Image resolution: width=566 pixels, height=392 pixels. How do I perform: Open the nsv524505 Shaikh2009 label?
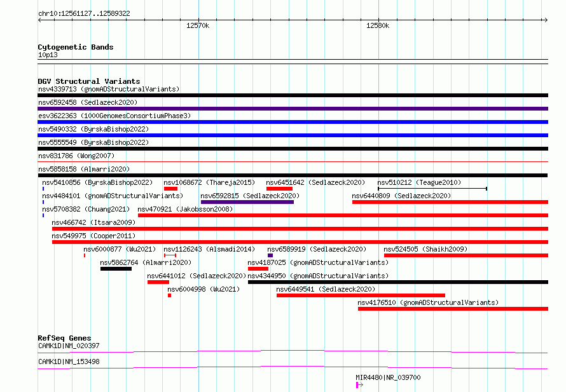pos(425,249)
